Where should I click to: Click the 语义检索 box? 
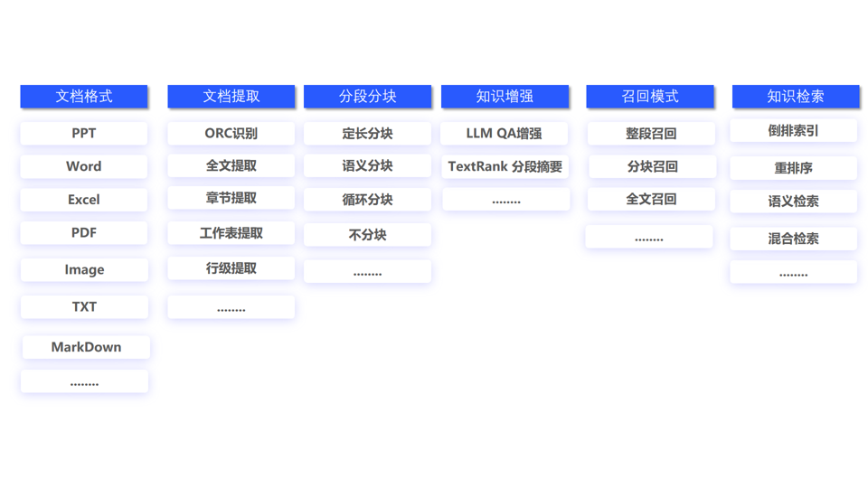point(793,202)
